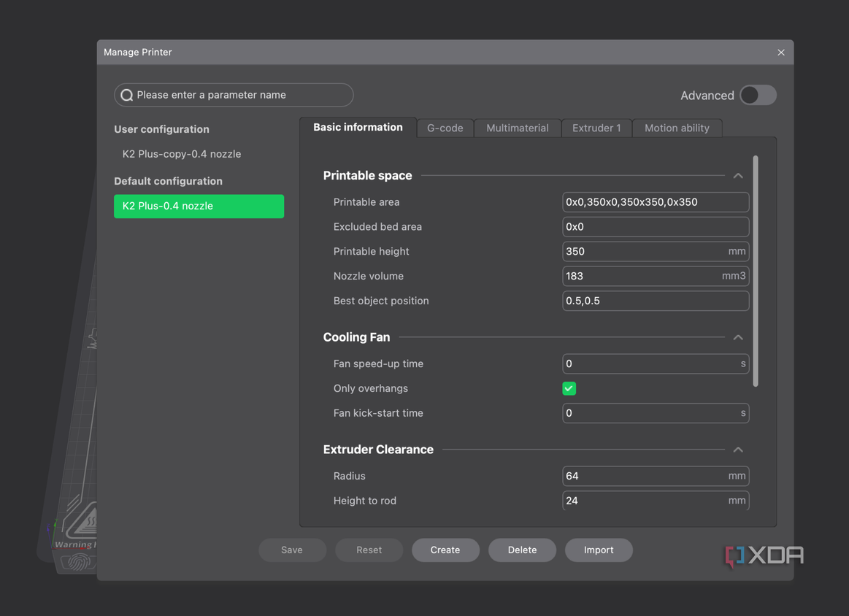Click the Height to rod field
This screenshot has height=616, width=849.
point(656,501)
